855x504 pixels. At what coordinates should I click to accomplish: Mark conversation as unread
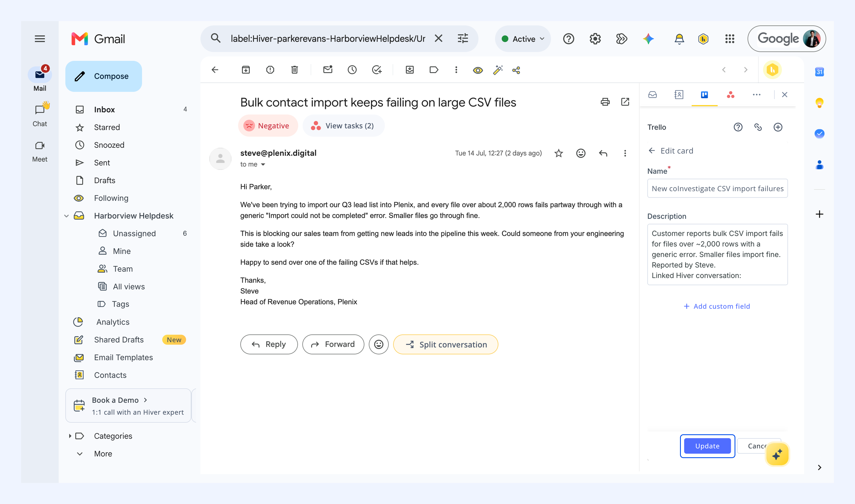point(327,70)
